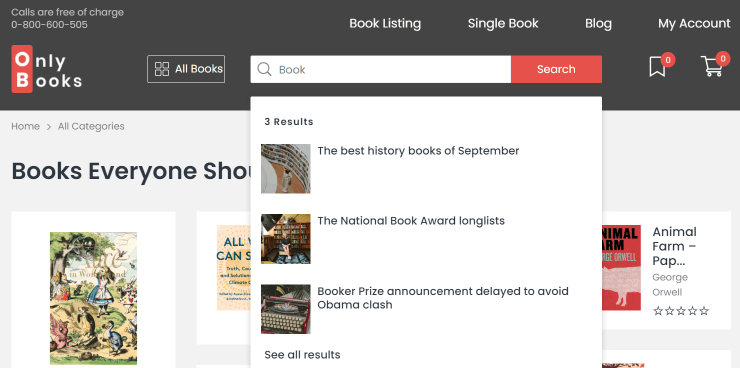Open the All Books button

pos(186,69)
